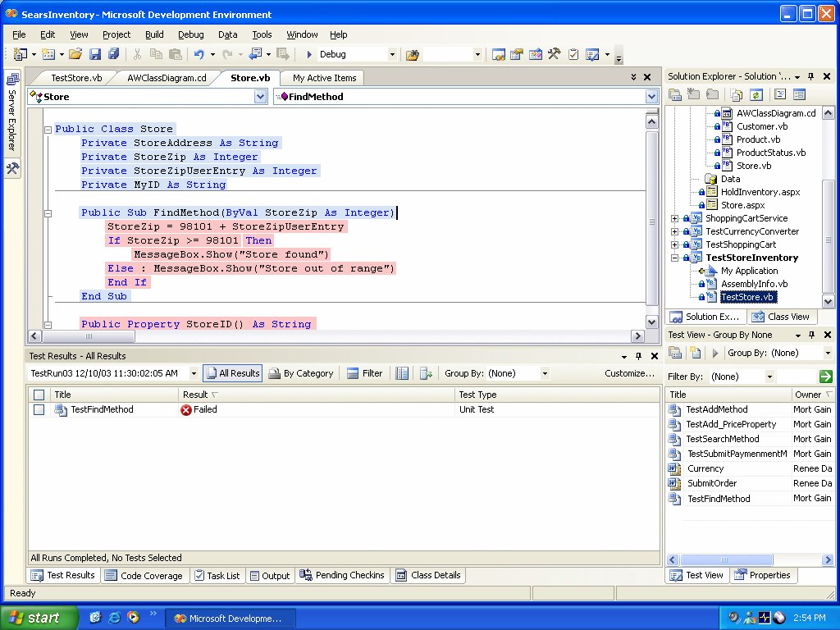
Task: Expand the TestShoppingCart project node
Action: point(675,244)
